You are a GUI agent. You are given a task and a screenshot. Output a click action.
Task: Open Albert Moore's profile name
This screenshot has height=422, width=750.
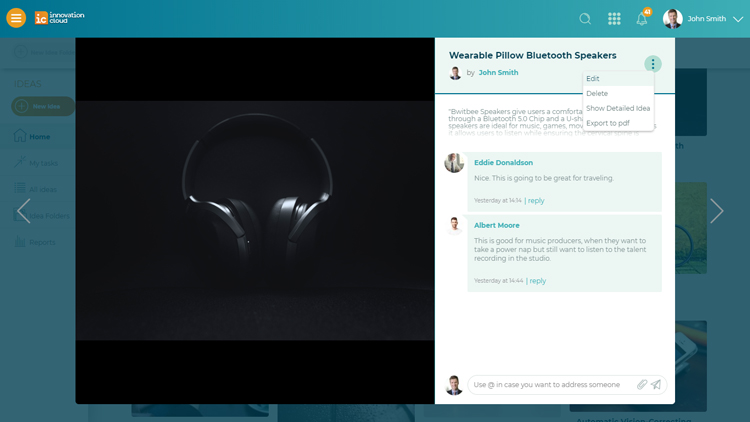pos(496,225)
